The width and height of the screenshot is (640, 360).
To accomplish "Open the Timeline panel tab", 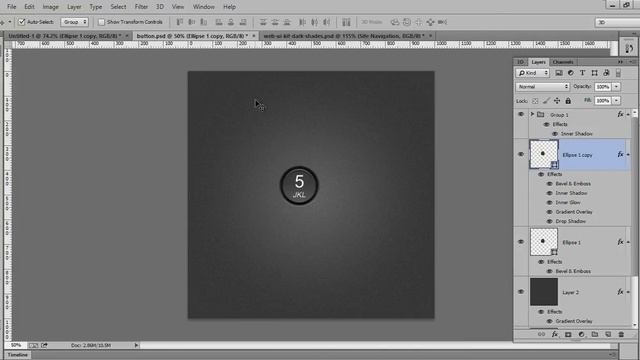I will [18, 355].
